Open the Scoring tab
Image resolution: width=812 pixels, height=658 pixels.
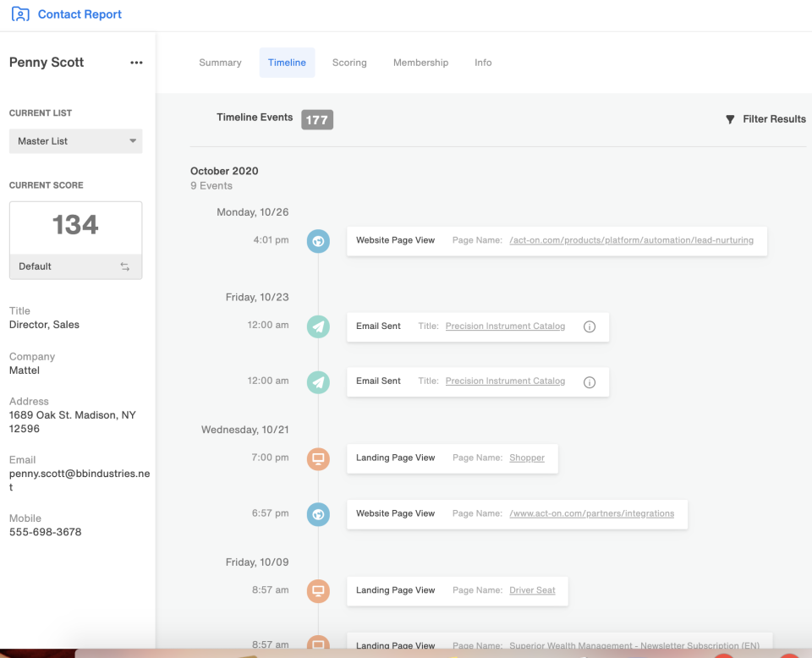coord(349,63)
